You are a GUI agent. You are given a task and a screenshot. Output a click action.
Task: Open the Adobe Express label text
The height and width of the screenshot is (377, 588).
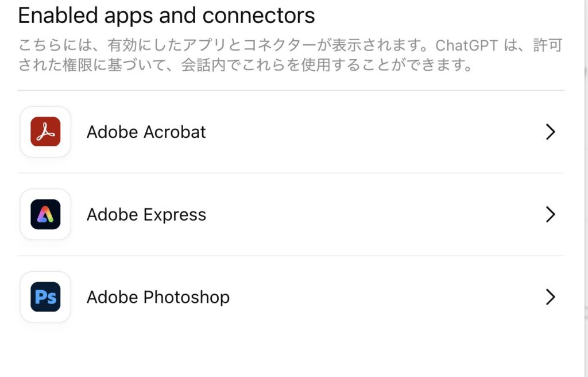(146, 214)
